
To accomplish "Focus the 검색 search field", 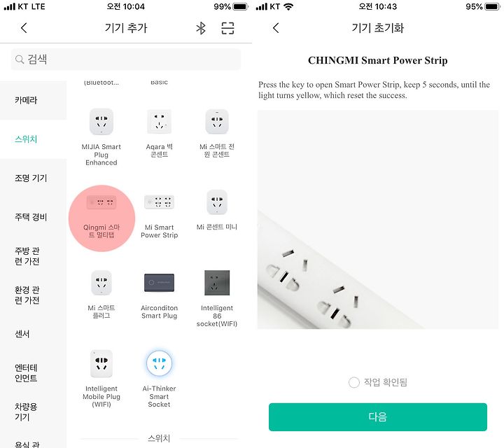I will point(126,59).
